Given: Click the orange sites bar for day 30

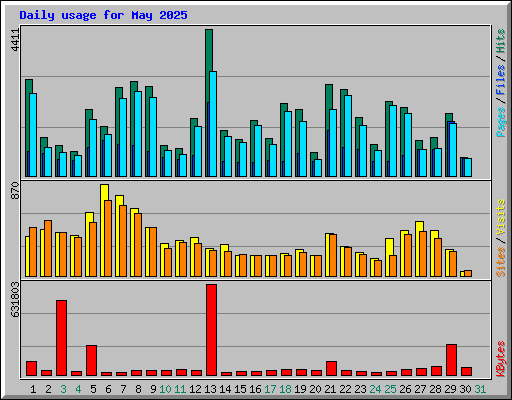Looking at the screenshot, I should coord(468,273).
